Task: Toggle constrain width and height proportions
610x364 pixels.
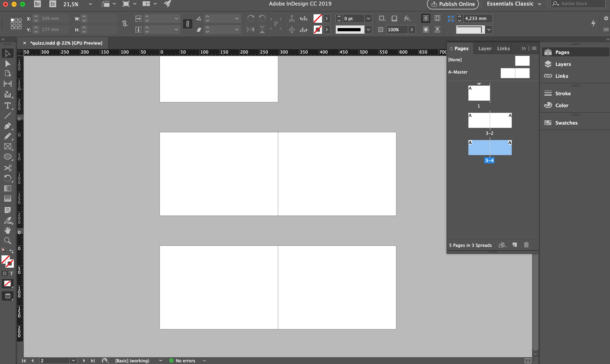Action: pyautogui.click(x=125, y=24)
